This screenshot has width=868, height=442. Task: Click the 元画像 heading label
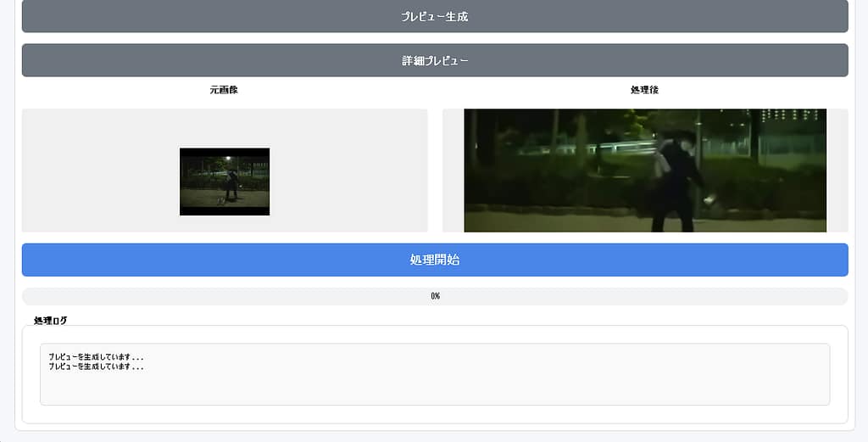(224, 90)
